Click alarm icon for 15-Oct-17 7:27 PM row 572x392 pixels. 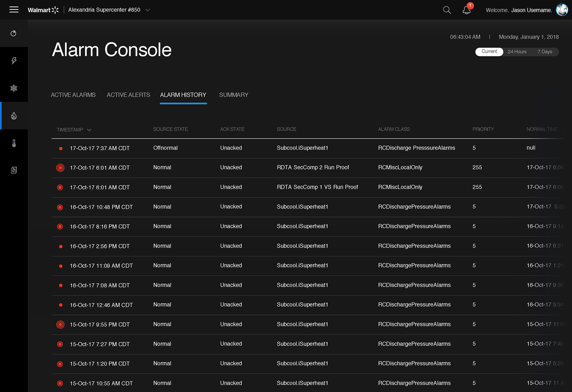pyautogui.click(x=60, y=344)
